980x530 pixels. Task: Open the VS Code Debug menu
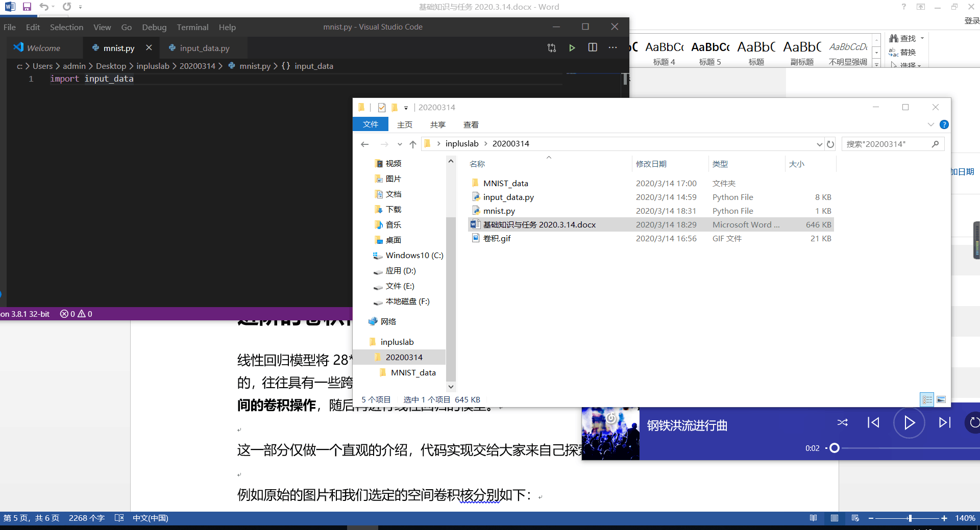[x=154, y=27]
